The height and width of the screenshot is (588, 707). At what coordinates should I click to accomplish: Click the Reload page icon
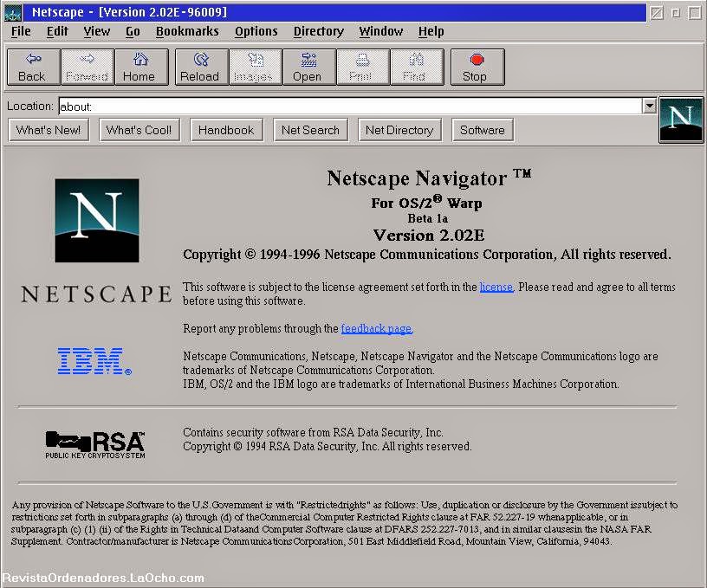click(x=201, y=67)
